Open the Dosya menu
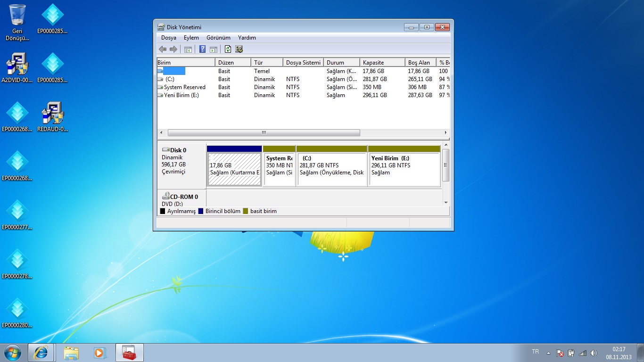Viewport: 644px width, 362px height. pyautogui.click(x=169, y=38)
